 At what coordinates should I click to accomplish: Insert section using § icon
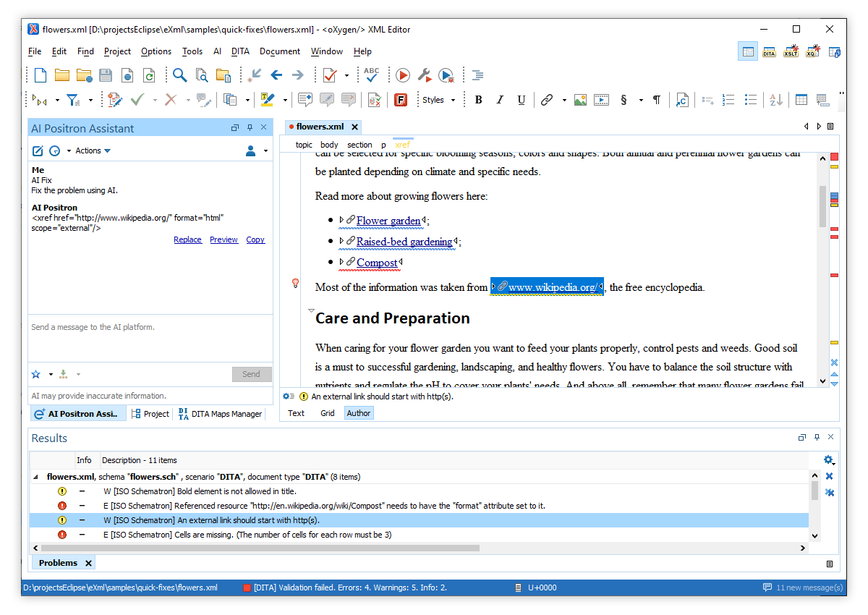tap(624, 100)
